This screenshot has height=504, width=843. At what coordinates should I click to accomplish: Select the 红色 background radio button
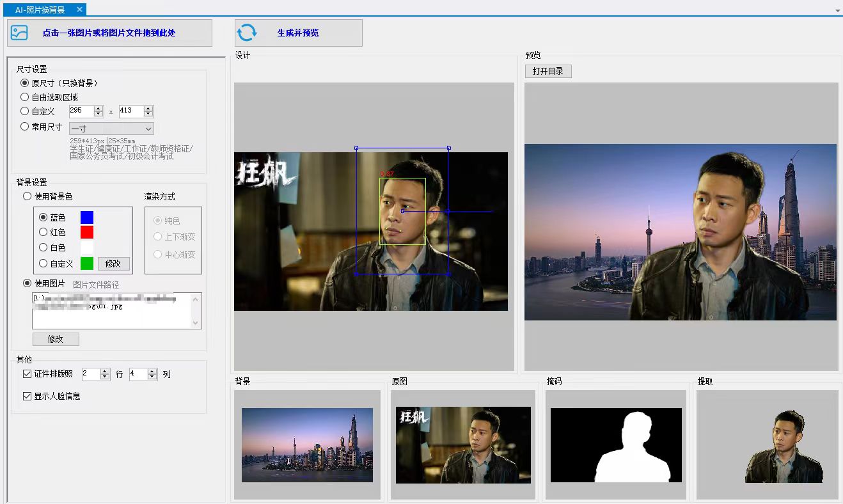[43, 232]
